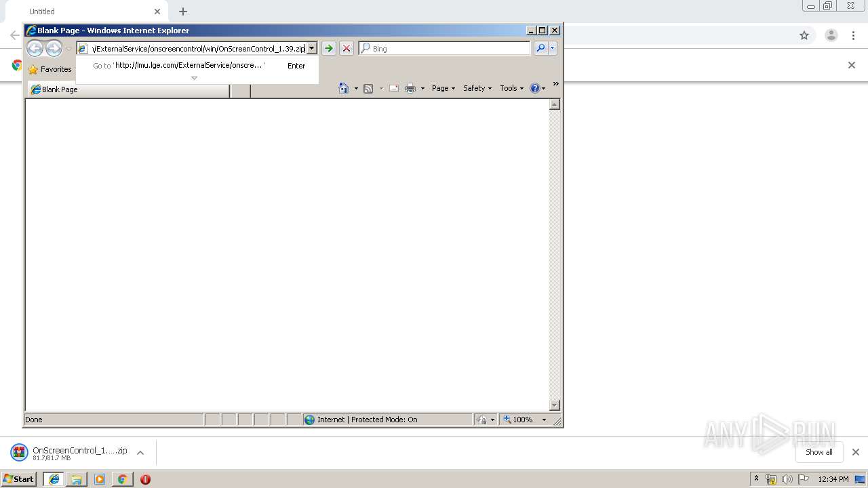Open a new Chrome tab with plus

click(183, 12)
